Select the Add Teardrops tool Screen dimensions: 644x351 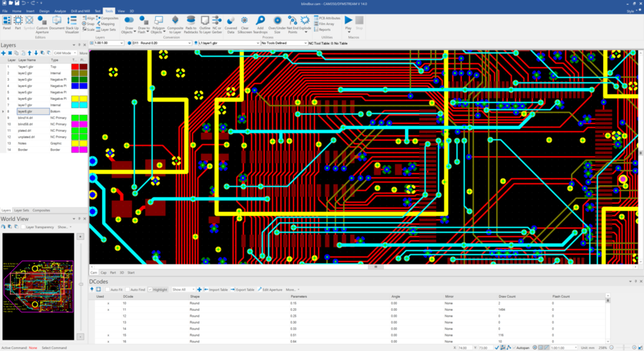(x=260, y=25)
